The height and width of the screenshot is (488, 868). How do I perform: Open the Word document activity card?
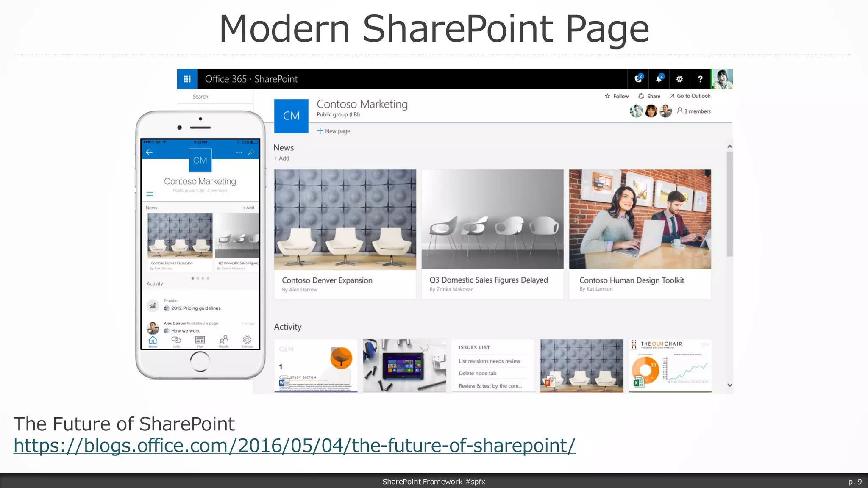tap(316, 366)
